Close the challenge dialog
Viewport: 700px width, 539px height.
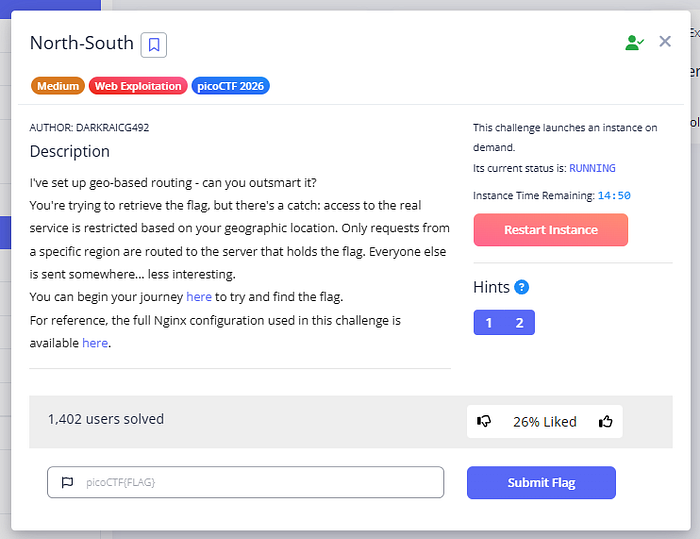click(665, 42)
